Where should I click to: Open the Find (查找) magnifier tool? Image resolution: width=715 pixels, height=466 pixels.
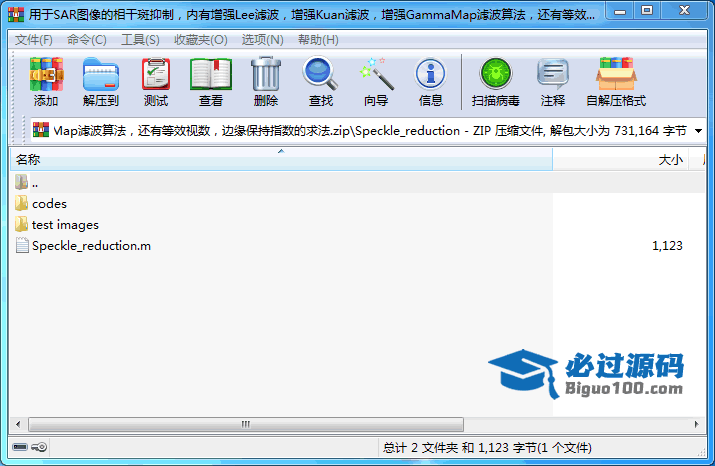click(321, 73)
